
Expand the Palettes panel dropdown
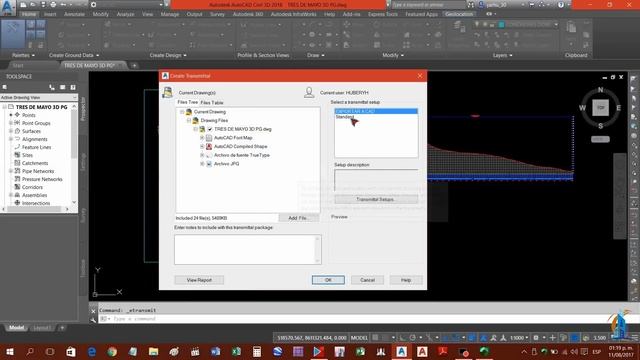(x=23, y=55)
